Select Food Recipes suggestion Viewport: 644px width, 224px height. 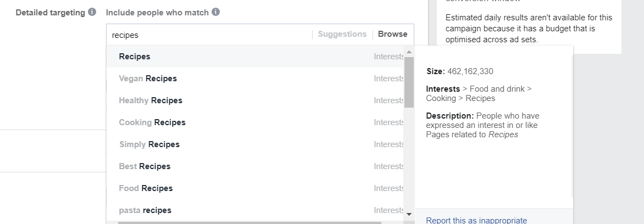[x=255, y=188]
